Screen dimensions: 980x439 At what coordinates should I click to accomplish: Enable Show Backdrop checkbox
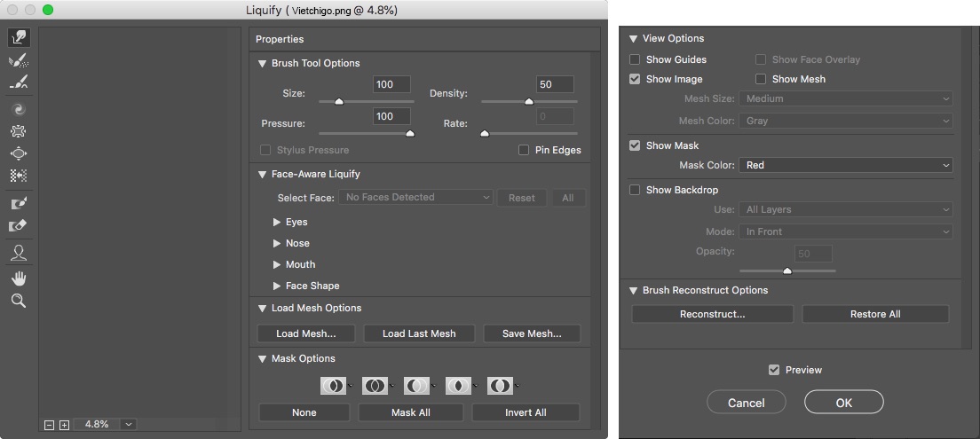point(635,190)
